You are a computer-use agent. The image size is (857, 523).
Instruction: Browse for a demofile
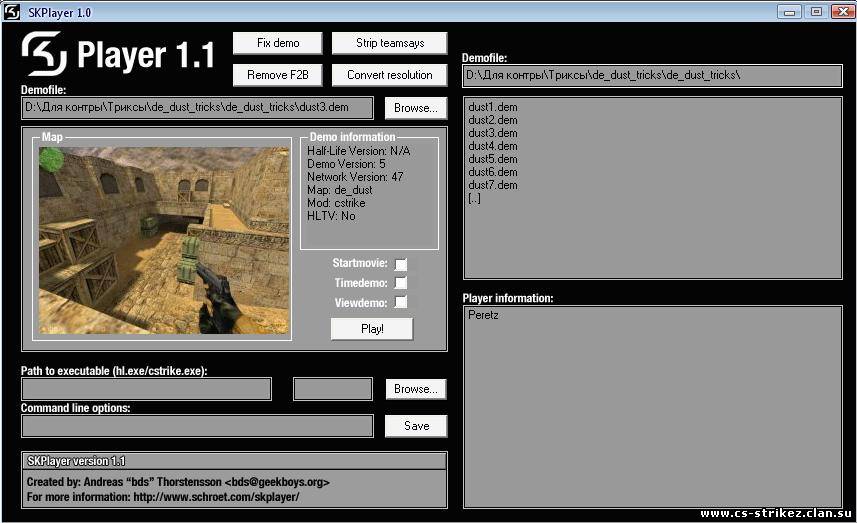[415, 108]
